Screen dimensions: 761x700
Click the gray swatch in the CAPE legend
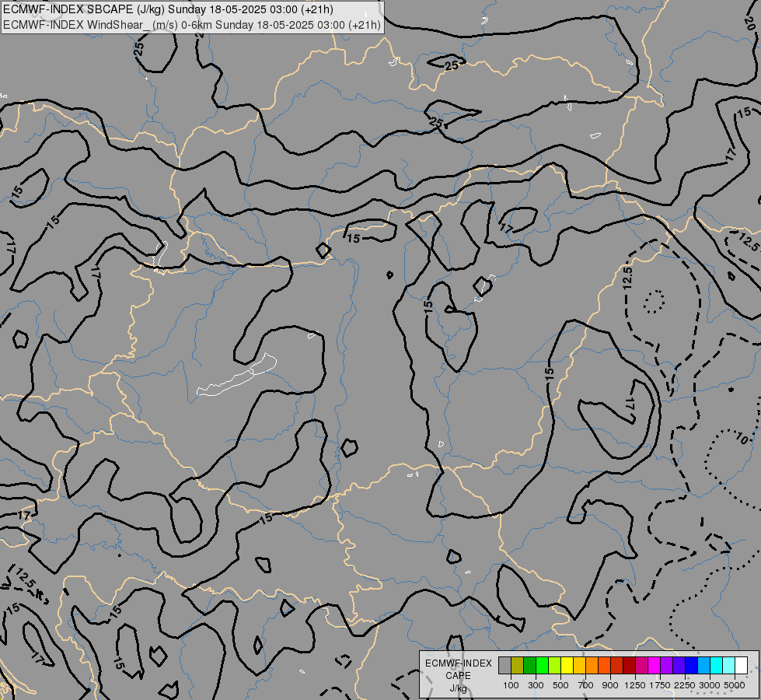tap(504, 665)
